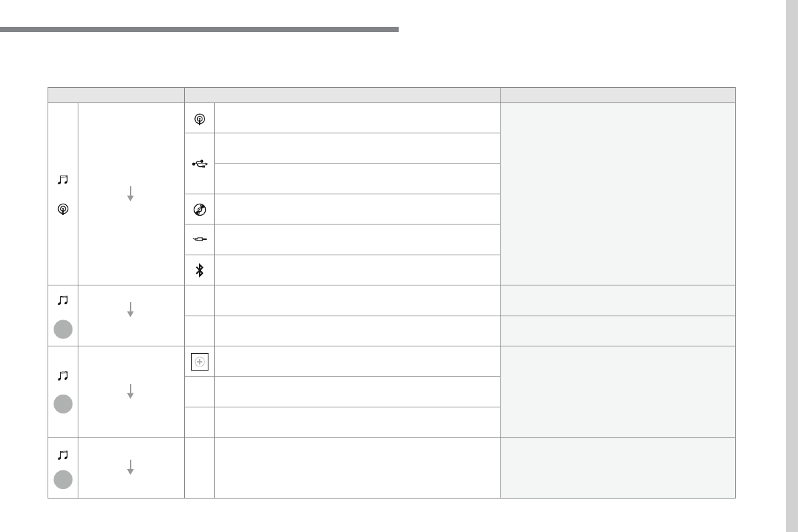Click the large shaded cell beside the source rows
Image resolution: width=798 pixels, height=532 pixels.
coord(618,194)
